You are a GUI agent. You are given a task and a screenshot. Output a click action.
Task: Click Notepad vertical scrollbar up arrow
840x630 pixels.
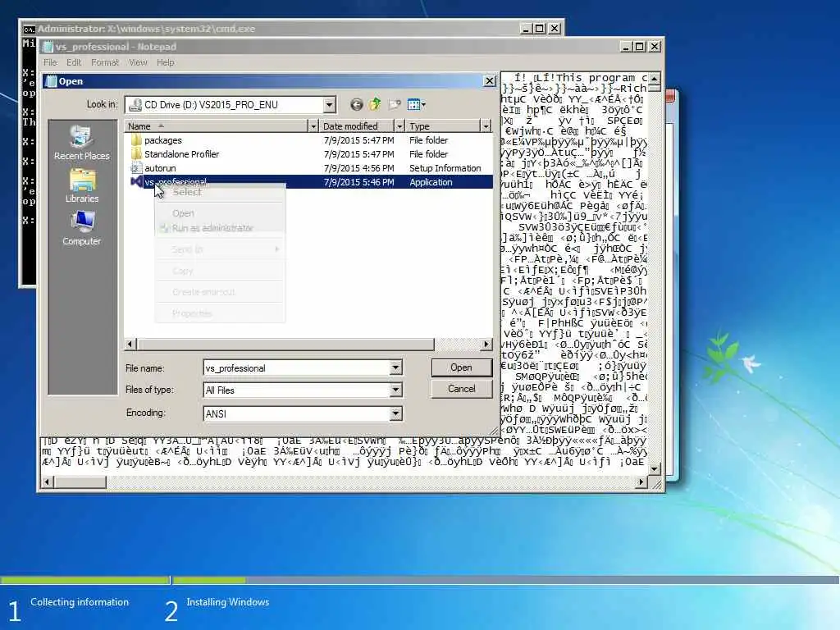[x=655, y=78]
